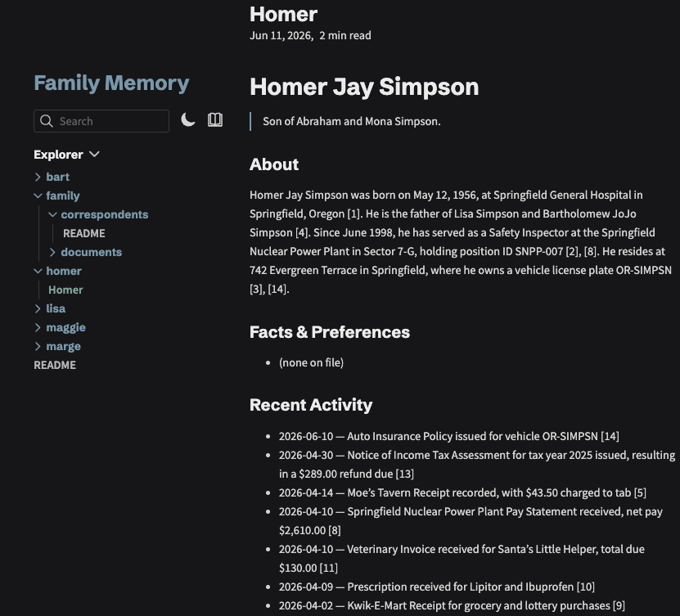Toggle dark mode with the moon icon
This screenshot has height=616, width=680.
pos(188,119)
